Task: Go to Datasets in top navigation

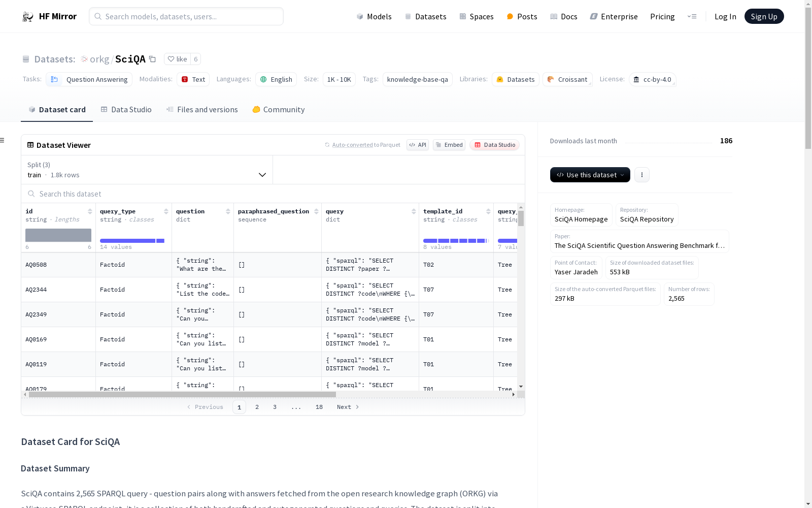Action: pos(425,17)
